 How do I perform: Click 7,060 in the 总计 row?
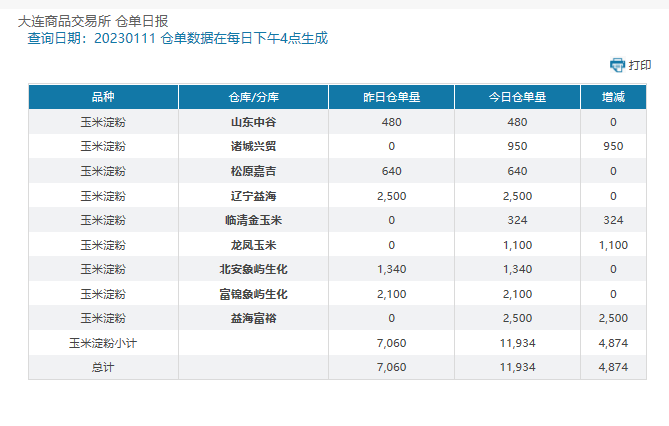[x=391, y=368]
